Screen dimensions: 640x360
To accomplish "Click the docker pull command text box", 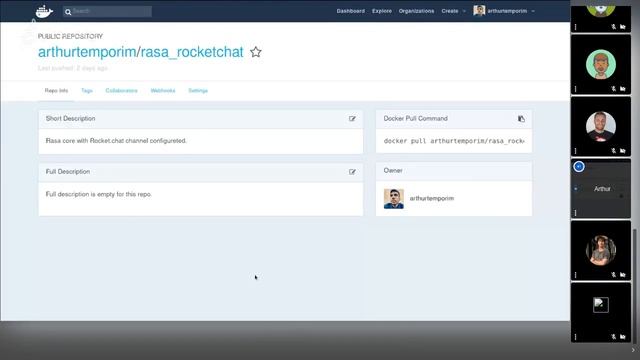I will pyautogui.click(x=454, y=141).
